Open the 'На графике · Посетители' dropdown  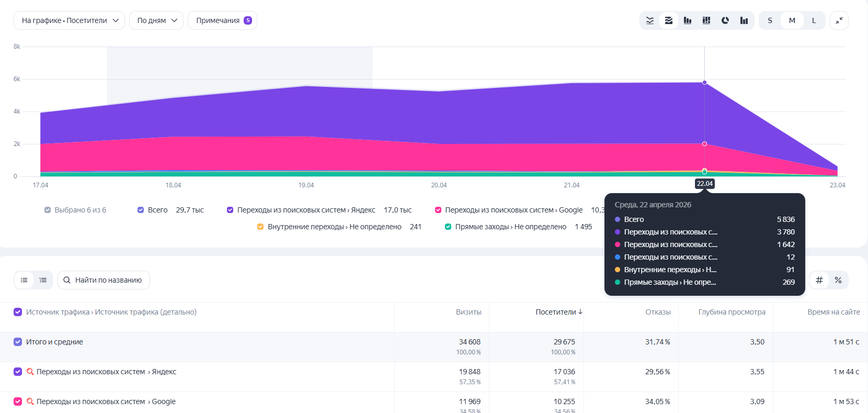click(x=69, y=20)
